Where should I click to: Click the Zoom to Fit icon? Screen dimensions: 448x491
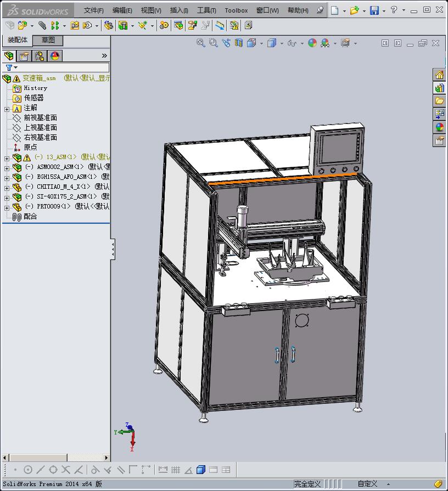(200, 43)
